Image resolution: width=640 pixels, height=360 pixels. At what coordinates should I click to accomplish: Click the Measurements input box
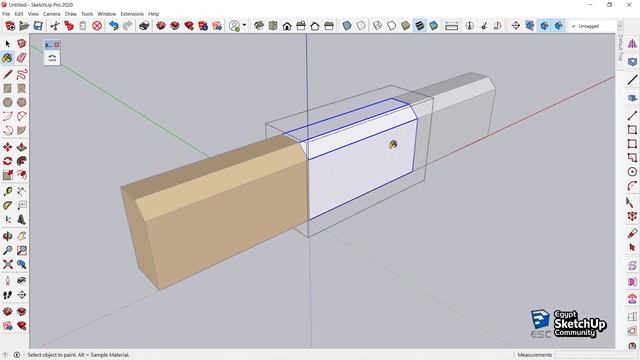(x=596, y=355)
